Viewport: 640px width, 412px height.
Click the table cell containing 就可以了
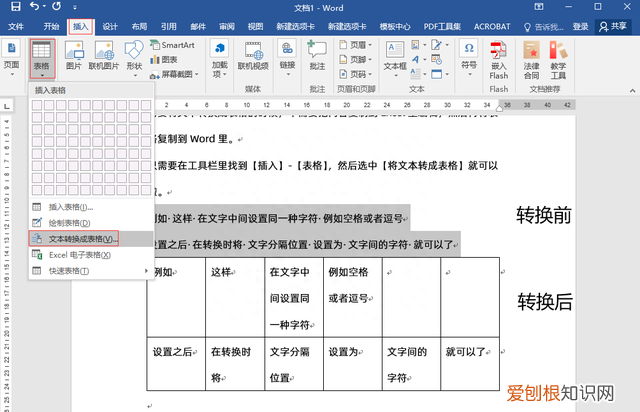pos(470,364)
